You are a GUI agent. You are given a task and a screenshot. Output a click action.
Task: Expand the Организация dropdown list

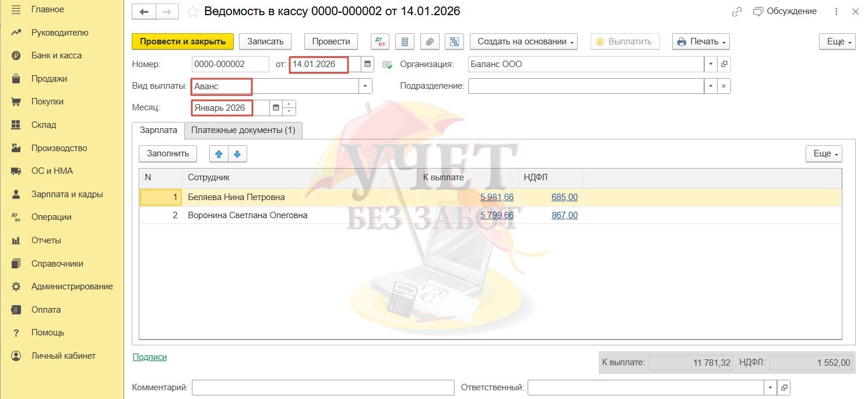[711, 64]
